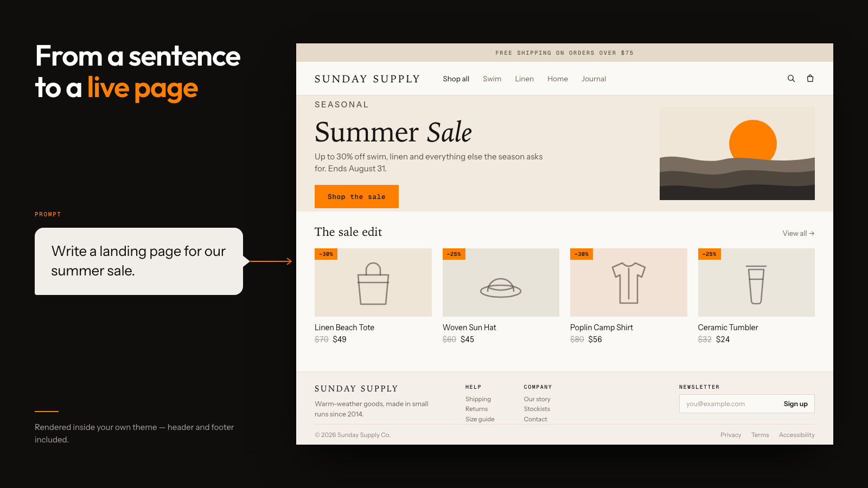Click the Sign up button
Viewport: 868px width, 488px height.
coord(795,404)
